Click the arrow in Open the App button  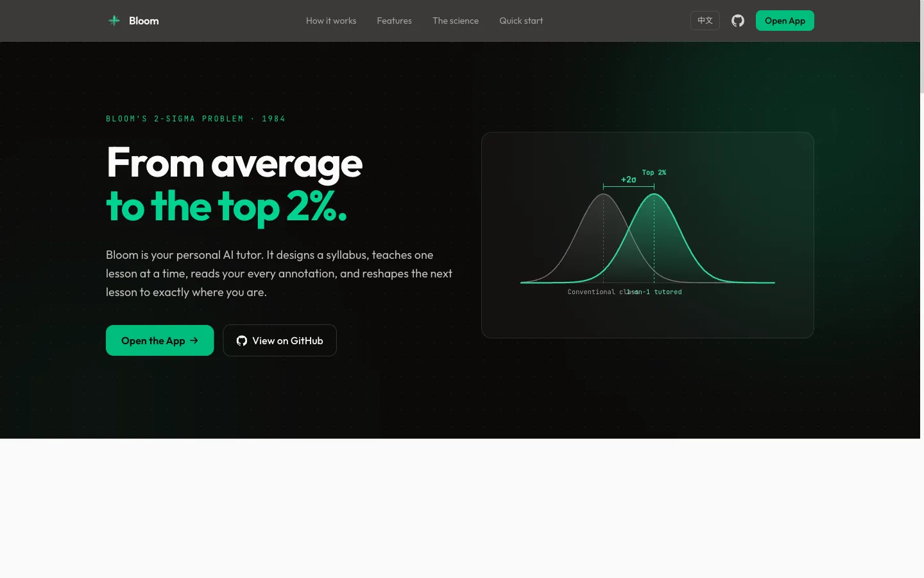click(x=194, y=340)
